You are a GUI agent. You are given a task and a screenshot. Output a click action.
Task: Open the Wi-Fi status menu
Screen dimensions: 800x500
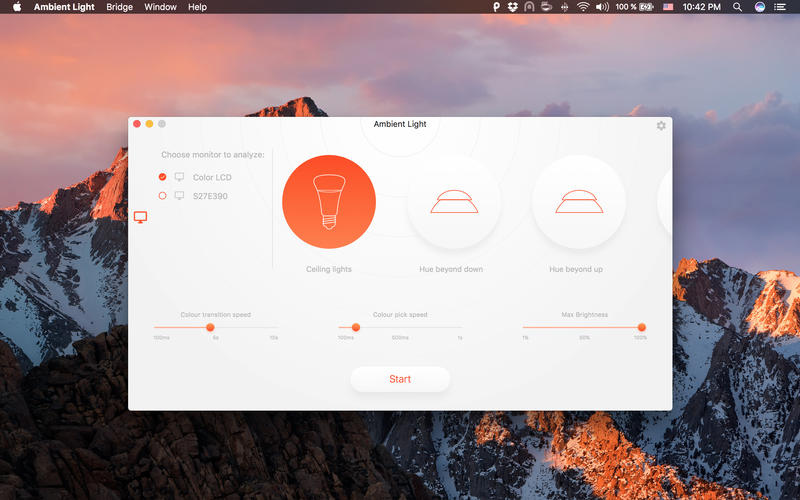tap(583, 7)
